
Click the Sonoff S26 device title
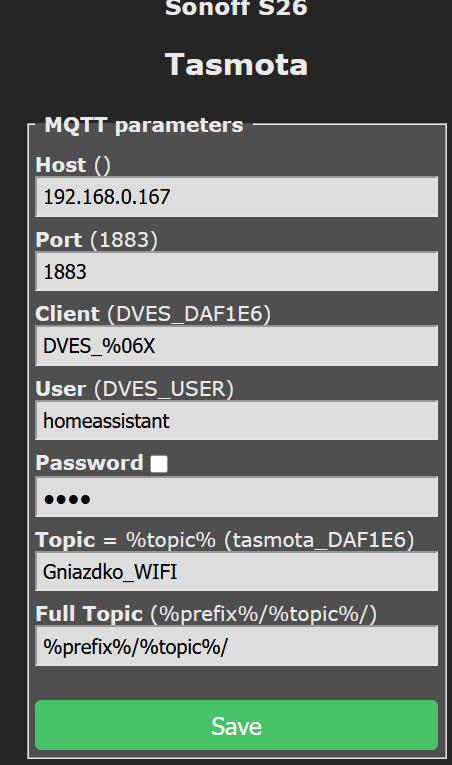(x=236, y=8)
